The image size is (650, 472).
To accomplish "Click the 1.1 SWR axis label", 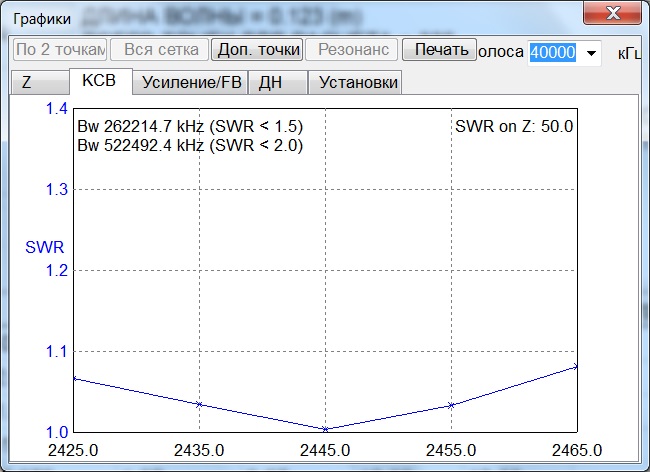I will (56, 351).
